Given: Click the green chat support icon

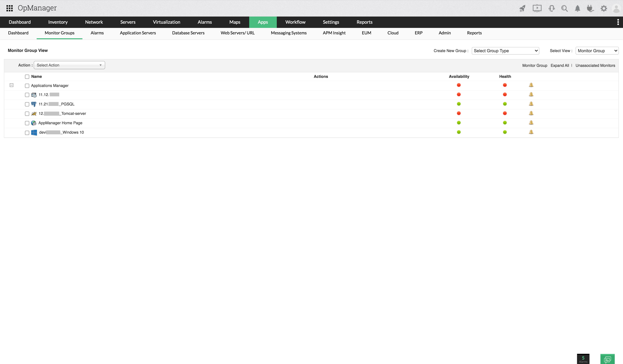Looking at the screenshot, I should [607, 359].
